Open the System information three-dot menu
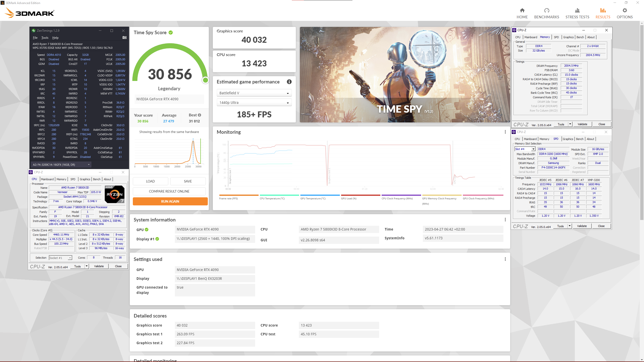Image resolution: width=644 pixels, height=362 pixels. coord(505,220)
